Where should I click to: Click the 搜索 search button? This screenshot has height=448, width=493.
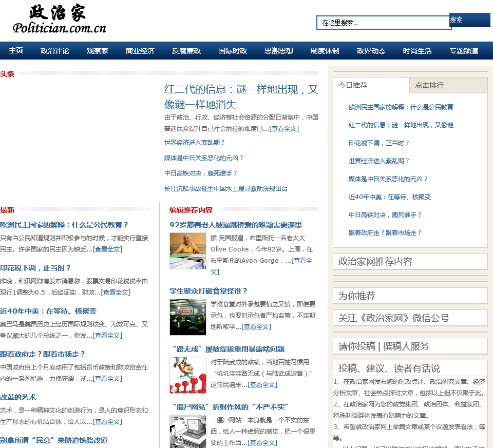470,20
